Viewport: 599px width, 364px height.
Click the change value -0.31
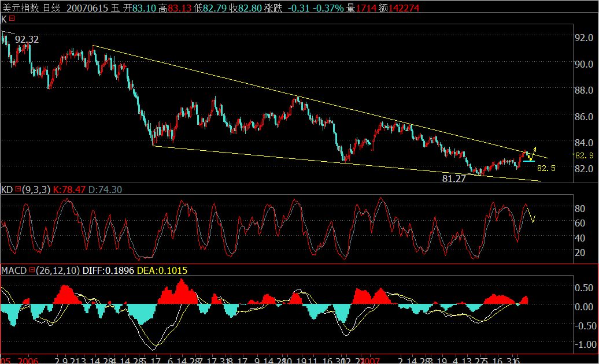pyautogui.click(x=298, y=8)
